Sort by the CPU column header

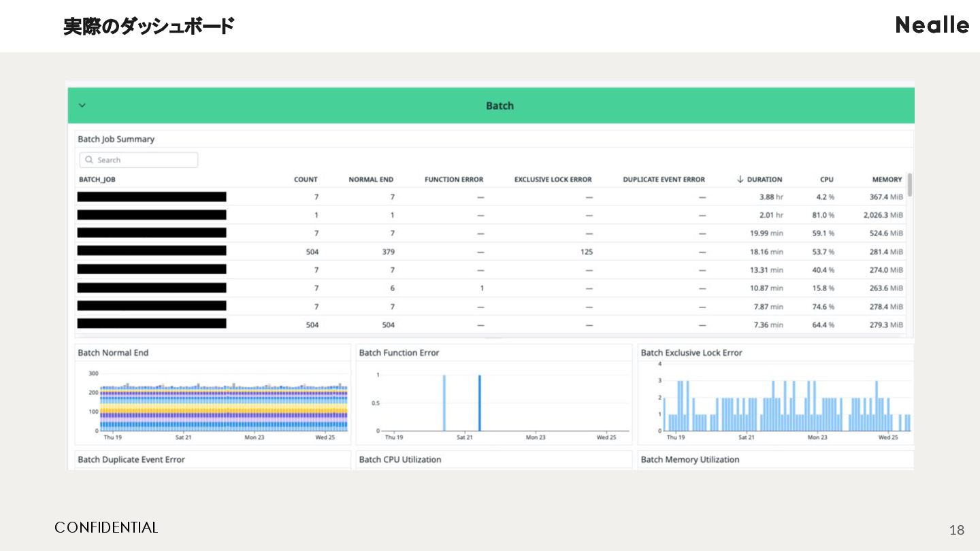click(826, 180)
